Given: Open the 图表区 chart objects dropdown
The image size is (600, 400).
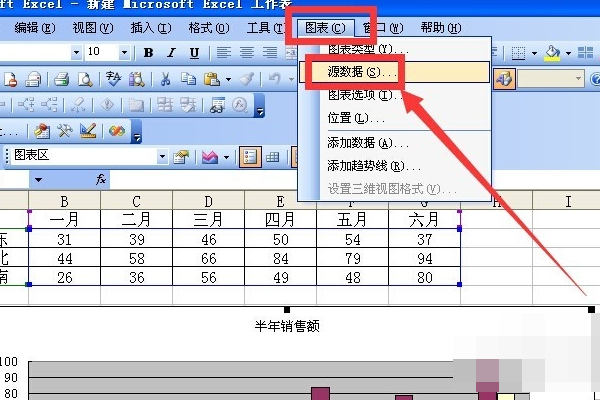Looking at the screenshot, I should point(163,157).
